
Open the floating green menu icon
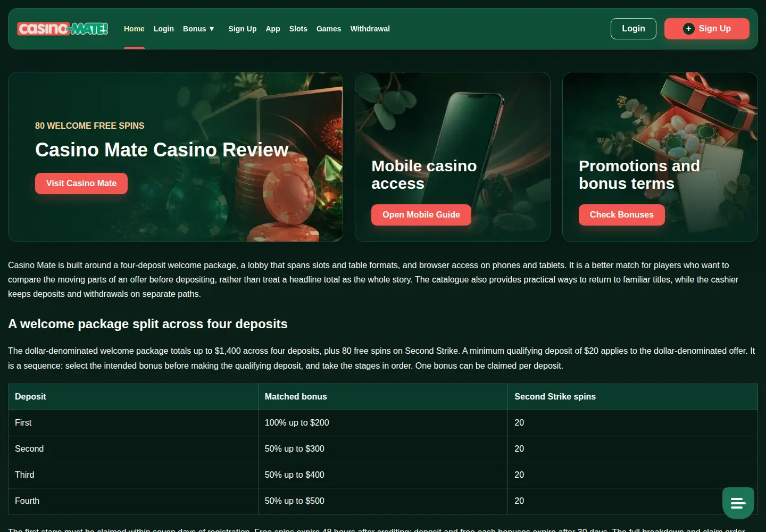click(738, 503)
